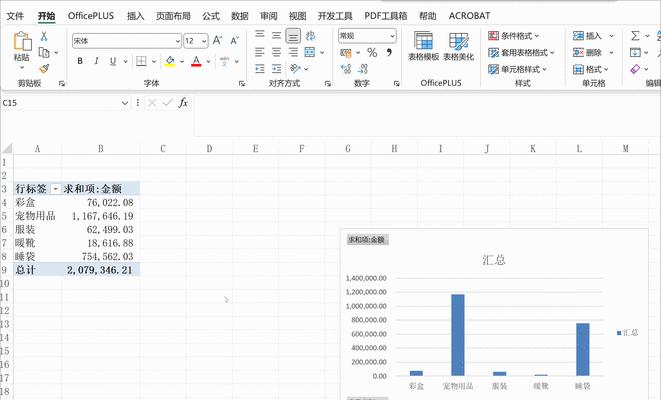Screen dimensions: 661x400
Task: Click the Paste clipboard icon
Action: tap(22, 42)
